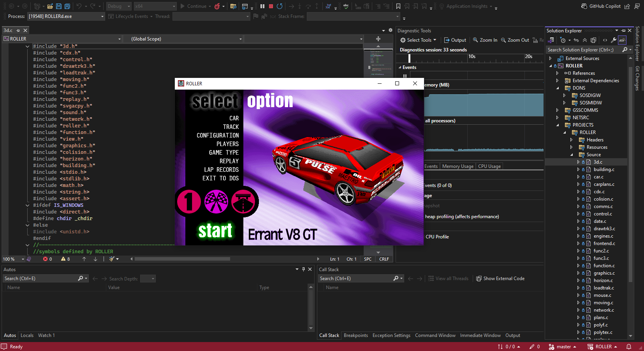Image resolution: width=644 pixels, height=351 pixels.
Task: Collapse the DONS folder
Action: pyautogui.click(x=557, y=88)
